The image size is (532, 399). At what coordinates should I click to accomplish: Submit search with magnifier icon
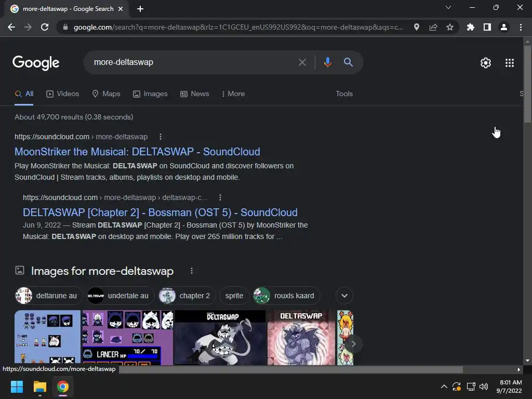[x=348, y=62]
